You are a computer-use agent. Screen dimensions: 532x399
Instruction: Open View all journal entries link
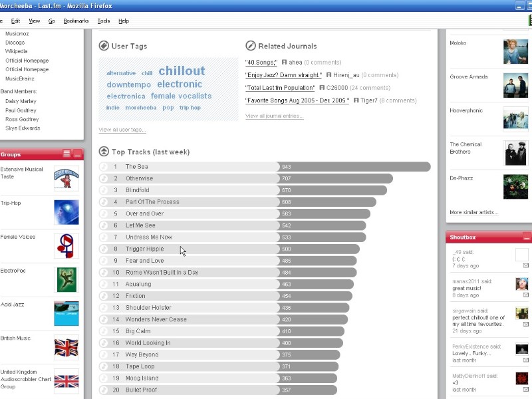(x=274, y=116)
